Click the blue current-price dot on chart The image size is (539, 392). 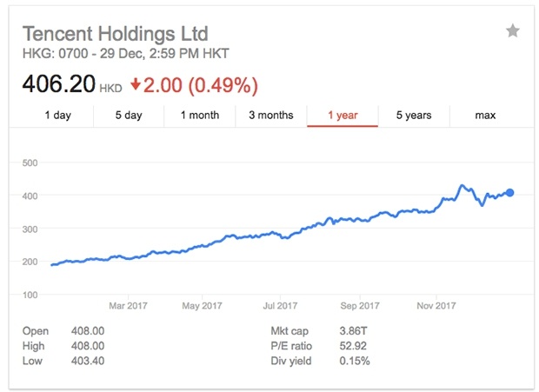pos(509,193)
